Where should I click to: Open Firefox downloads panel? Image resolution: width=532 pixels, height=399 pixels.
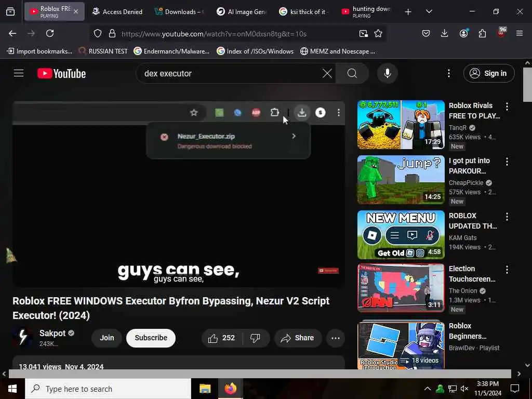(x=445, y=33)
